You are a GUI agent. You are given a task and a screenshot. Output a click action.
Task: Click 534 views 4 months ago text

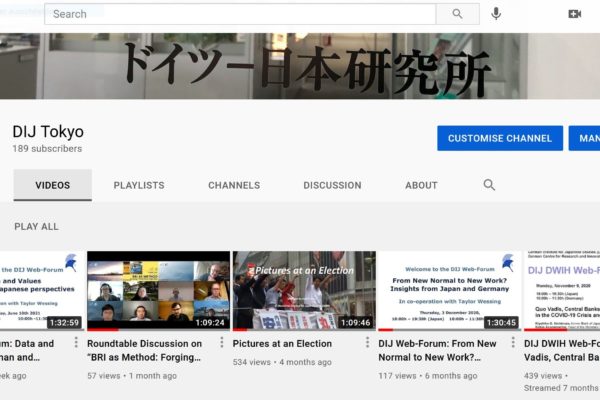(x=282, y=362)
